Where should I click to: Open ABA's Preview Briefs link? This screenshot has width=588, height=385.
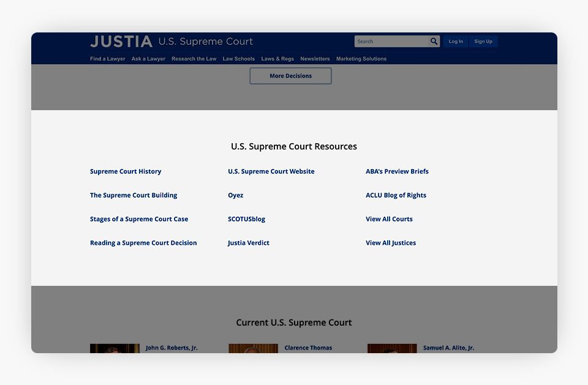397,171
